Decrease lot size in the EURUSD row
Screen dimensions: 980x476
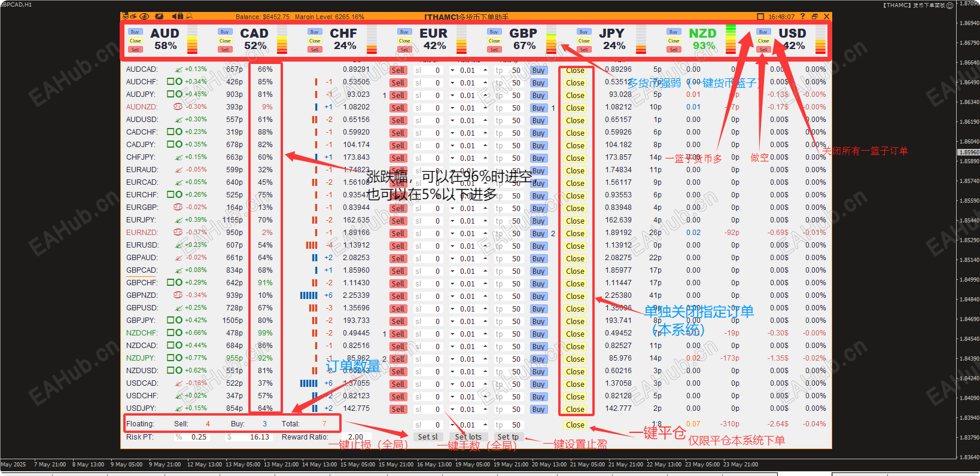[x=452, y=246]
